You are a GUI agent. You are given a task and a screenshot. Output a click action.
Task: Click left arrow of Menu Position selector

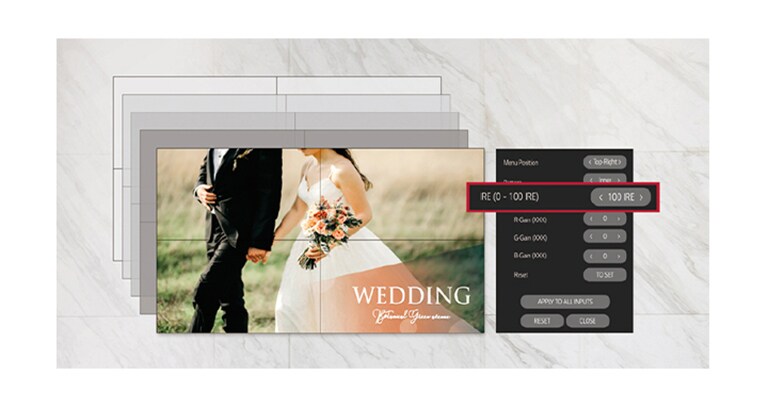coord(590,161)
